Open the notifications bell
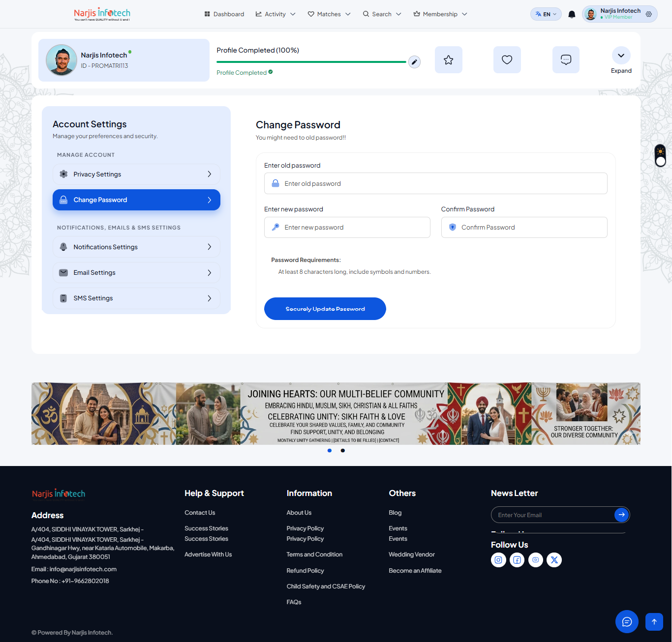The image size is (672, 642). [x=572, y=14]
